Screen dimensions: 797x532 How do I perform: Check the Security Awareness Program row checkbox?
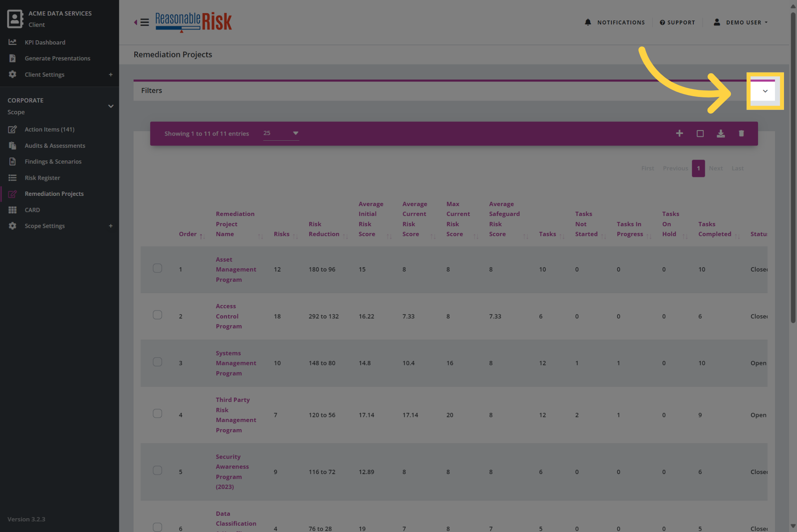(157, 471)
